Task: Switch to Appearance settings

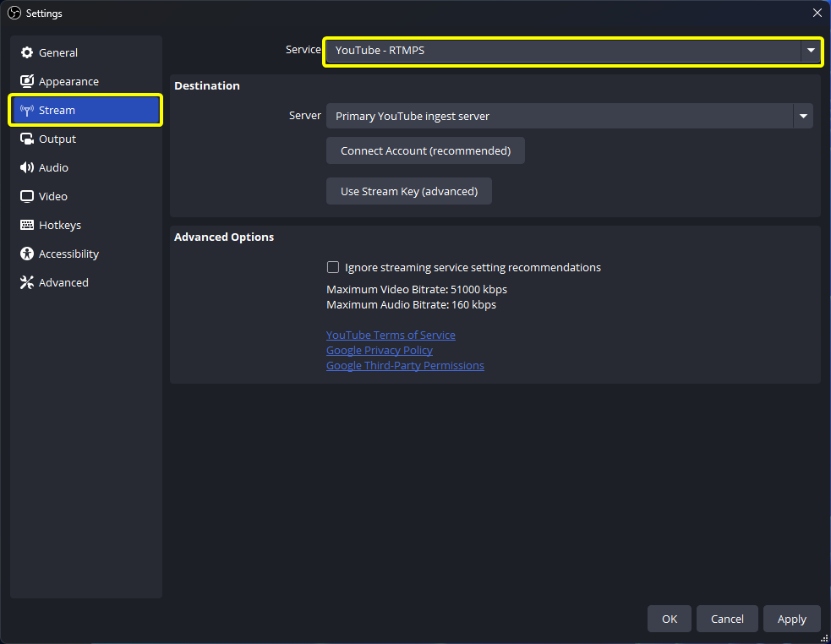Action: click(86, 81)
